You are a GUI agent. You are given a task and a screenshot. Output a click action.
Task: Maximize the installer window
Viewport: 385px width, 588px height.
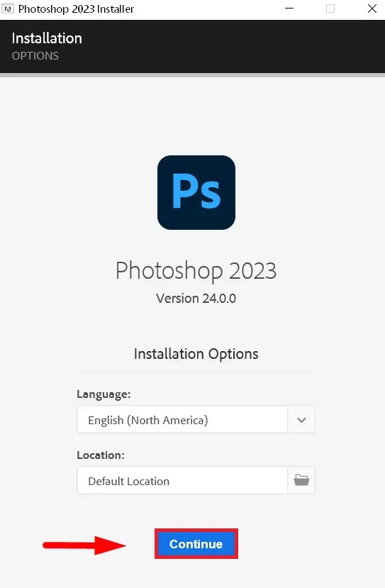(x=330, y=9)
